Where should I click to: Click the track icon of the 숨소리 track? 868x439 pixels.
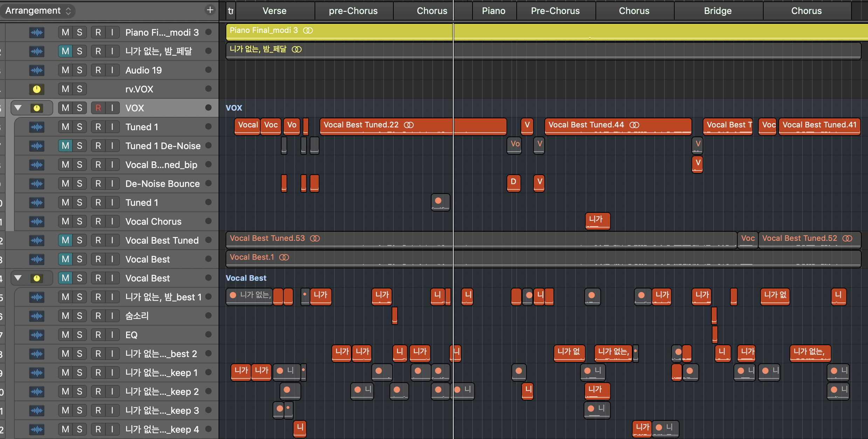tap(36, 316)
